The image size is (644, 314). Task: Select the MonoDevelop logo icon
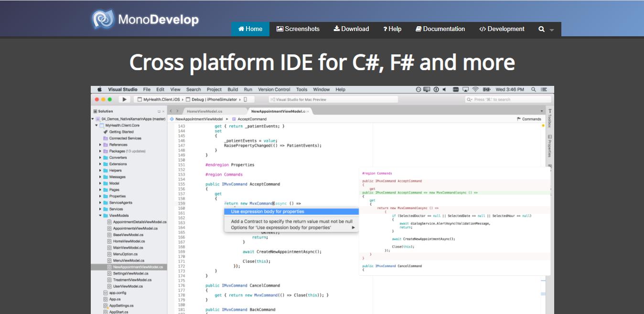click(x=105, y=20)
